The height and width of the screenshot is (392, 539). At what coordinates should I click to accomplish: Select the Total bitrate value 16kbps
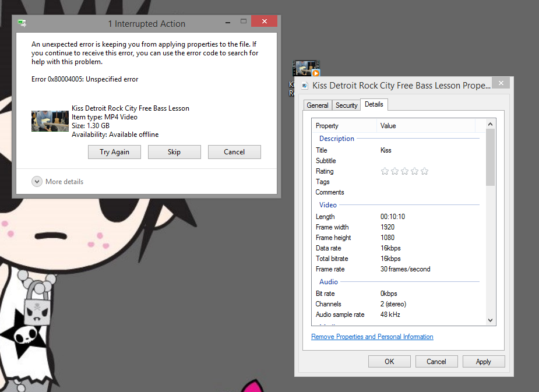pos(390,259)
